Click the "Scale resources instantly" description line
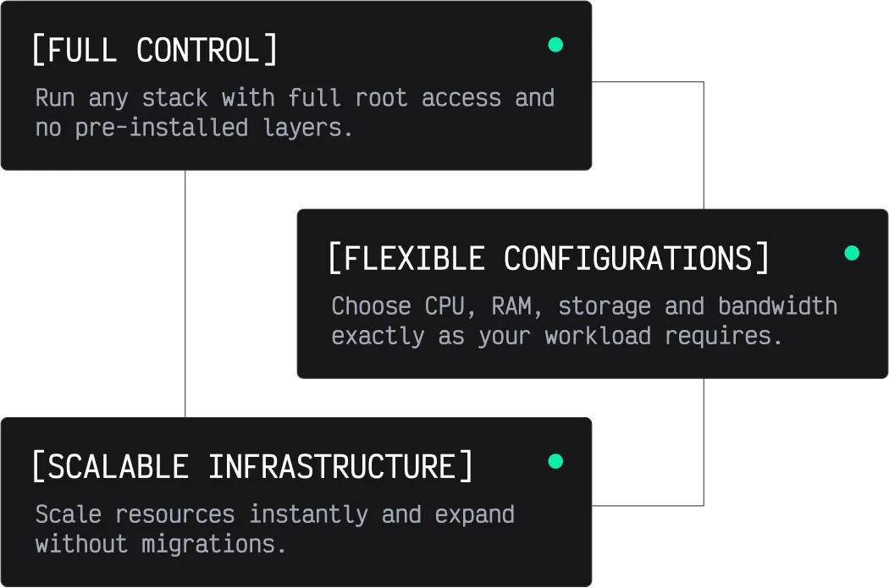The height and width of the screenshot is (588, 889). [274, 514]
